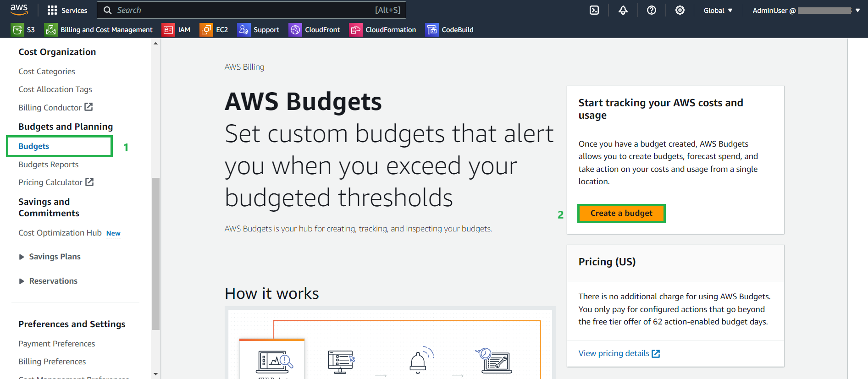The width and height of the screenshot is (868, 379).
Task: Click the Create a budget button
Action: coord(621,213)
